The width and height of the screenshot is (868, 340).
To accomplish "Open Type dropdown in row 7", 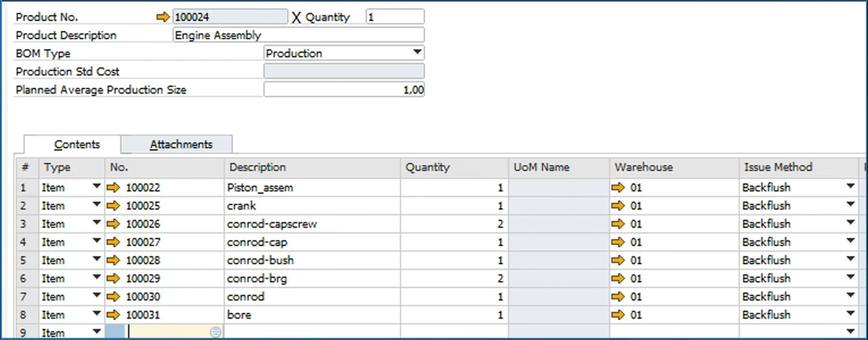I will pos(97,296).
